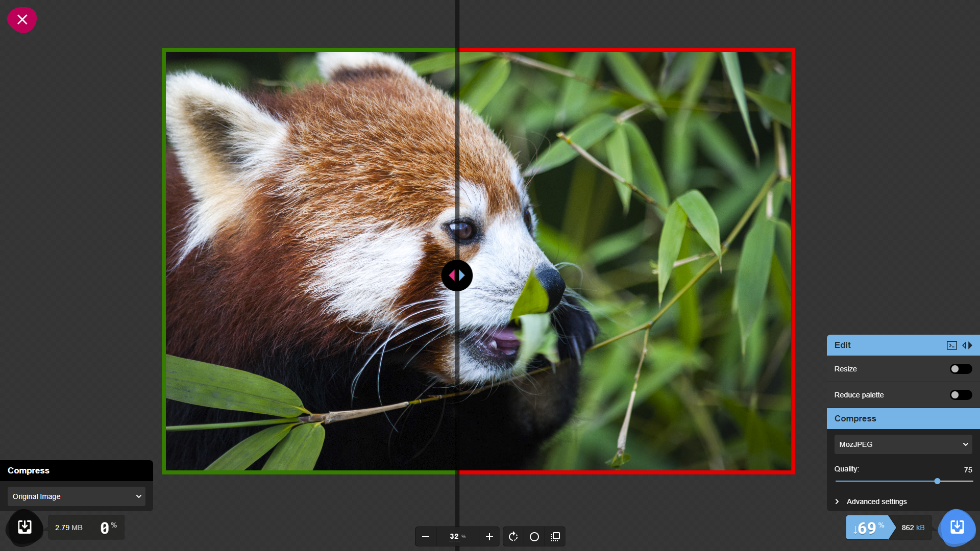Click copy settings arrows in Edit header

click(967, 345)
